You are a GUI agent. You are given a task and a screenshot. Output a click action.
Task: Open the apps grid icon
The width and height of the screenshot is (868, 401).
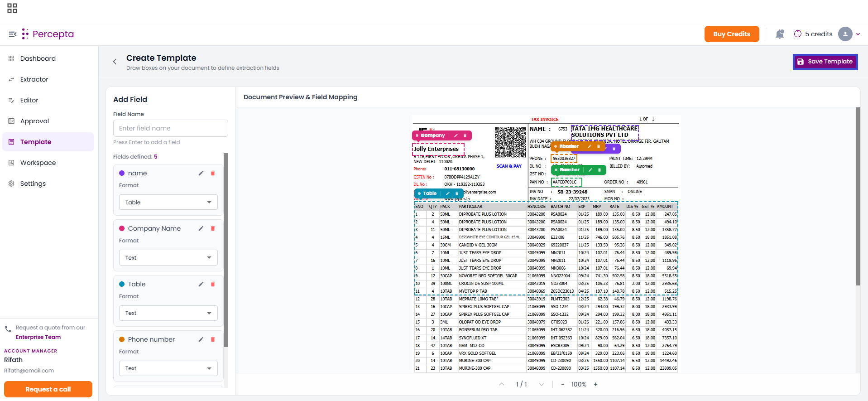[x=12, y=8]
